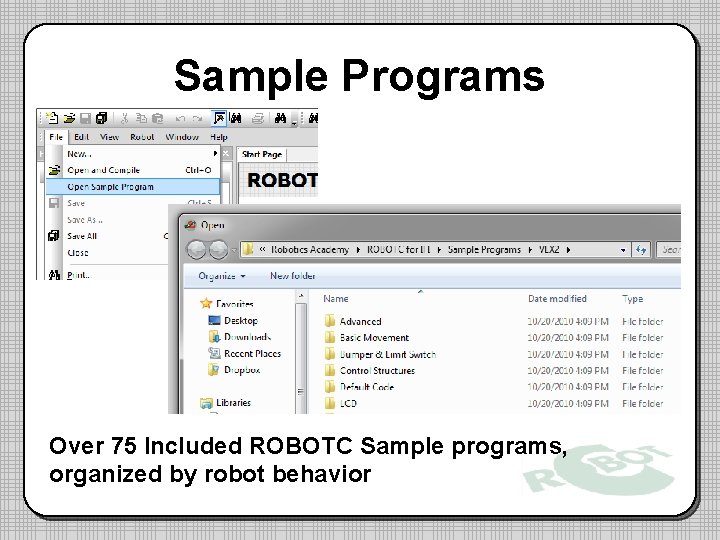
Task: Click the Undo arrow toolbar icon
Action: point(180,119)
